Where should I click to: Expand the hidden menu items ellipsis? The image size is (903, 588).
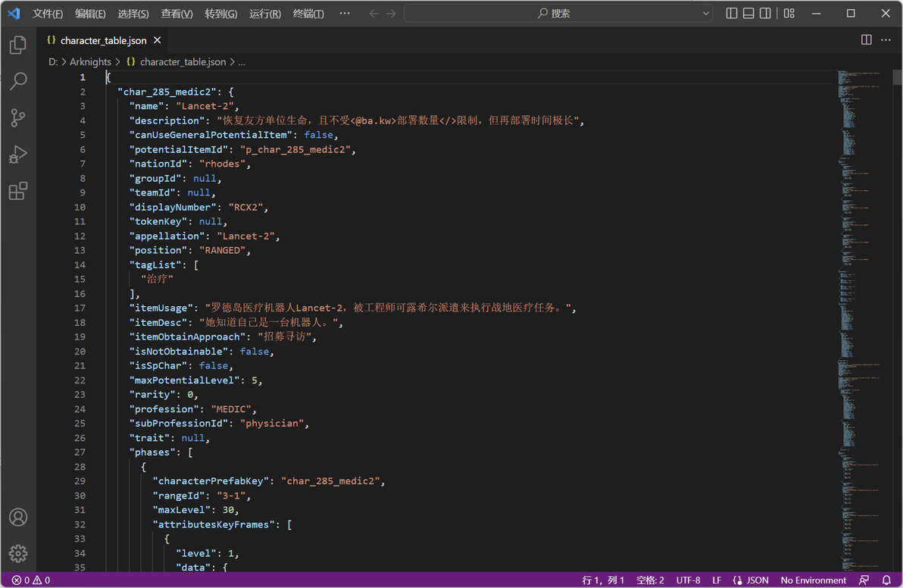click(345, 13)
